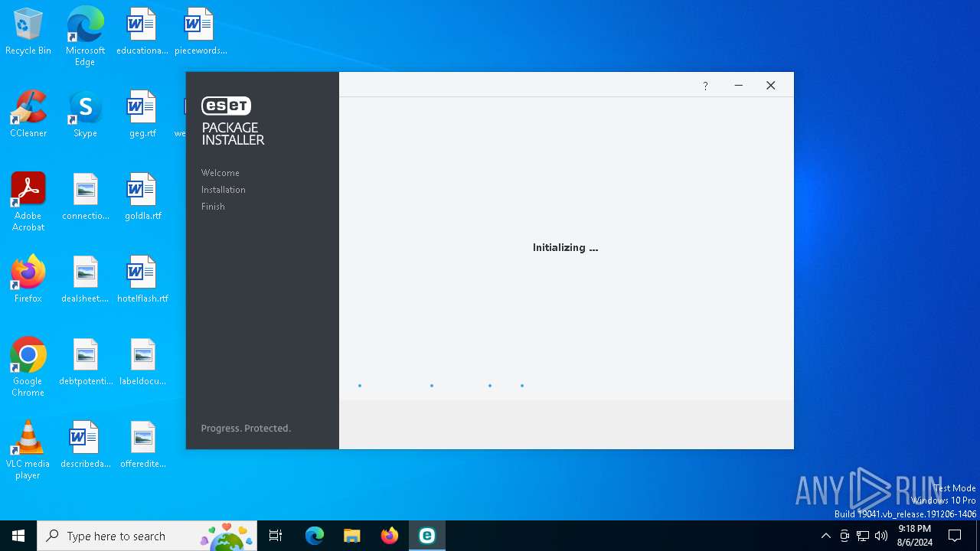Select the goldla.rtf file on desktop

[142, 197]
